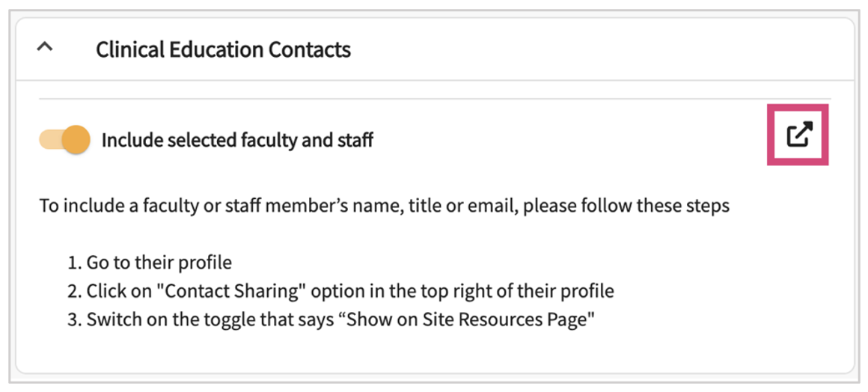The image size is (868, 392).
Task: Click the empty area of the panel header bar
Action: pyautogui.click(x=599, y=49)
